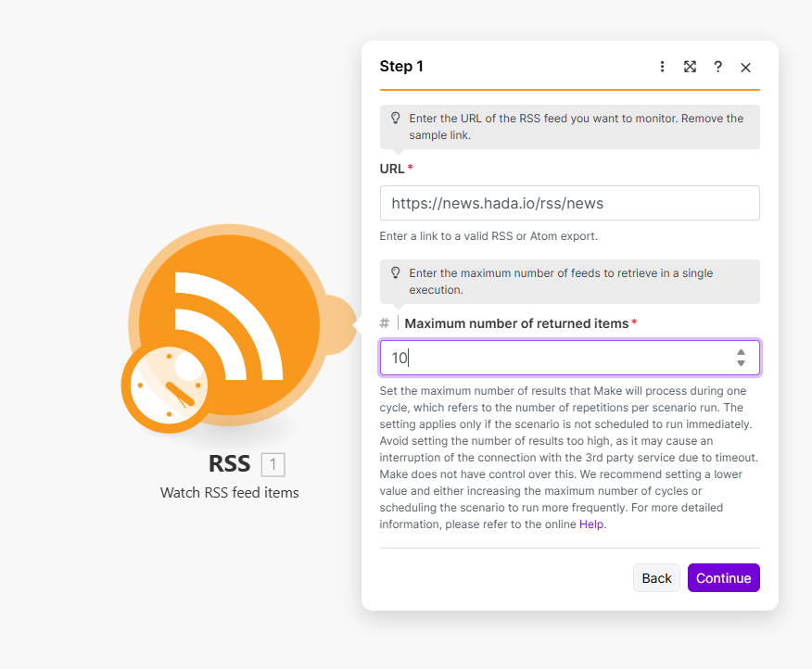The width and height of the screenshot is (812, 669).
Task: Click the module number 1 badge
Action: 273,464
